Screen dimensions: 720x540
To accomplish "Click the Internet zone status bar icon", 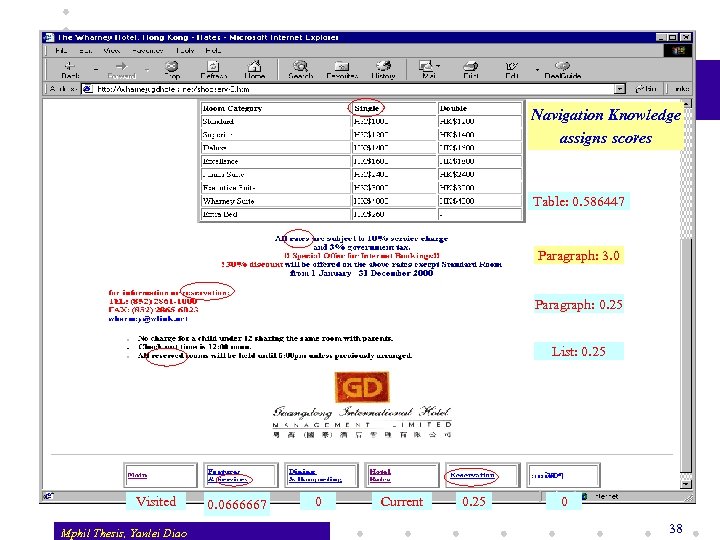I will tap(585, 496).
